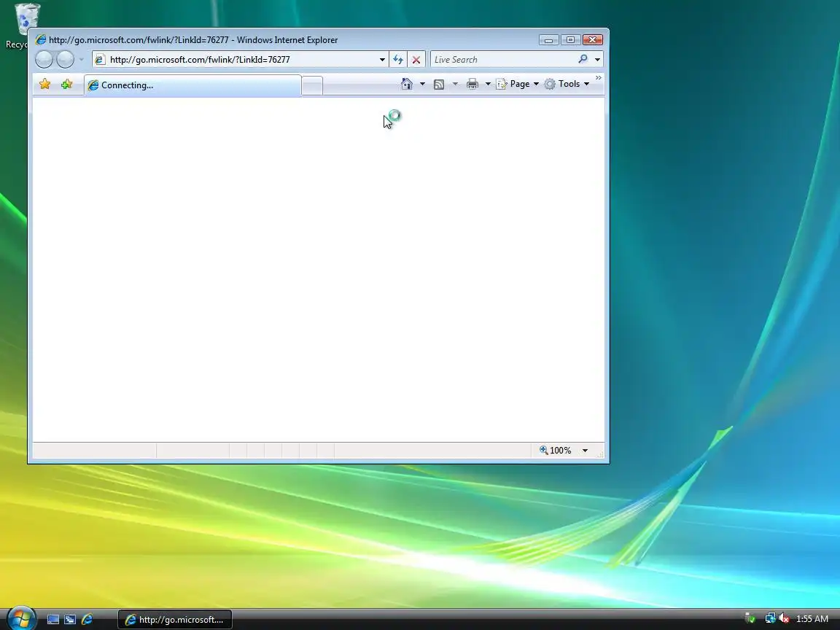Select the Connecting... tab
The height and width of the screenshot is (630, 840).
[192, 85]
